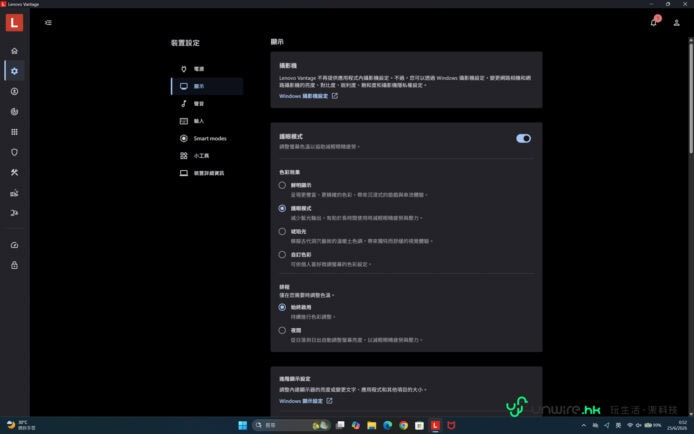This screenshot has height=434, width=694.
Task: Launch Microsoft Edge from the taskbar
Action: point(387,425)
